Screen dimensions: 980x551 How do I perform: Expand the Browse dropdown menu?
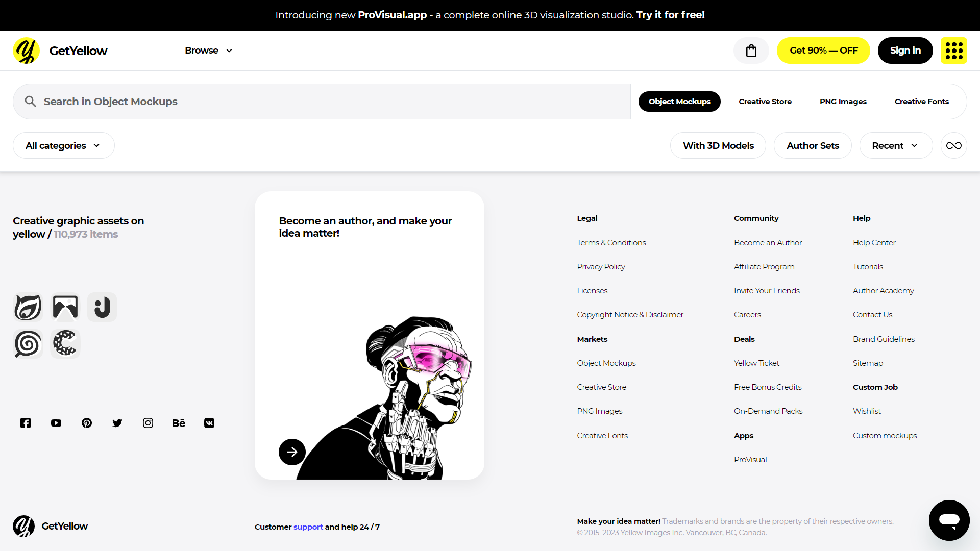point(208,51)
